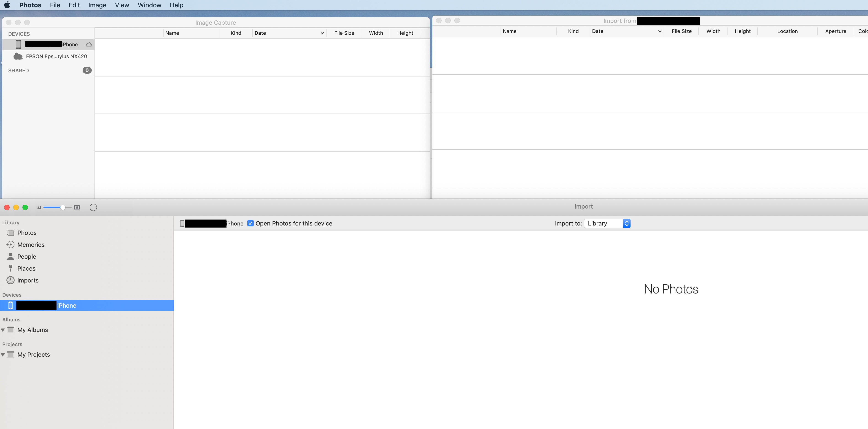This screenshot has width=868, height=429.
Task: Open Memories in the Library sidebar
Action: (x=31, y=244)
